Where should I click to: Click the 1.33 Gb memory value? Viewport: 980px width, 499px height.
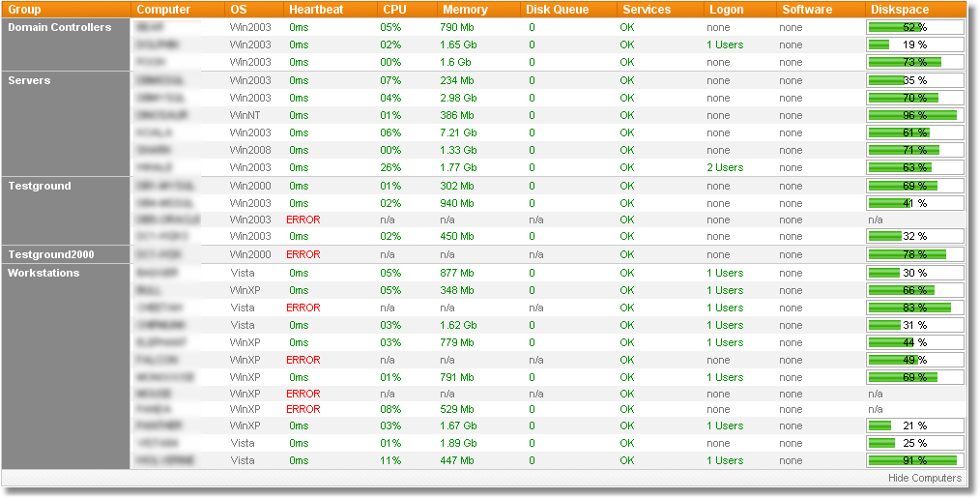tap(458, 150)
